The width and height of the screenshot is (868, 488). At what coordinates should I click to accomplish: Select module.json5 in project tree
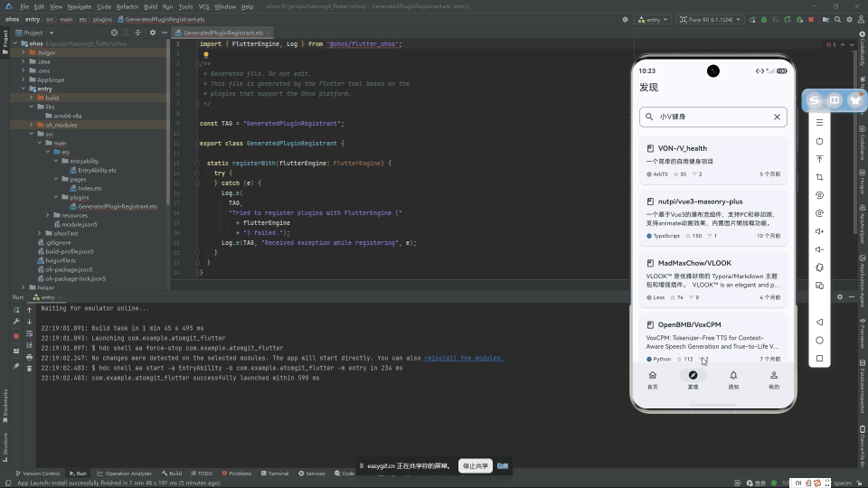(x=75, y=224)
